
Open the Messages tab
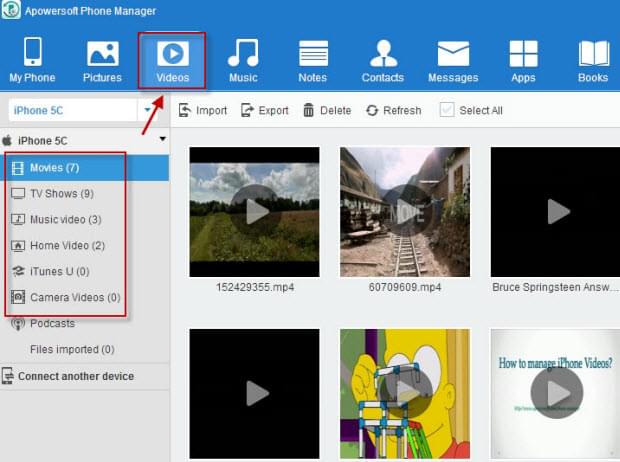pyautogui.click(x=453, y=61)
